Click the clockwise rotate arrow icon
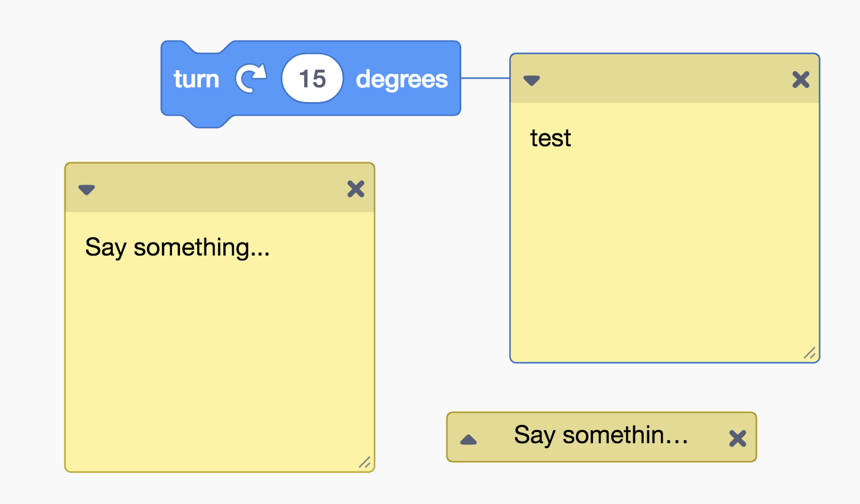Screen dimensions: 860x504 (x=251, y=78)
